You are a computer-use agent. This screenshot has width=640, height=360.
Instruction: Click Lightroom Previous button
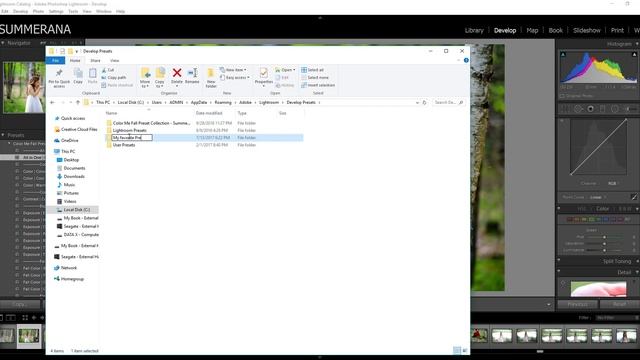click(x=578, y=304)
